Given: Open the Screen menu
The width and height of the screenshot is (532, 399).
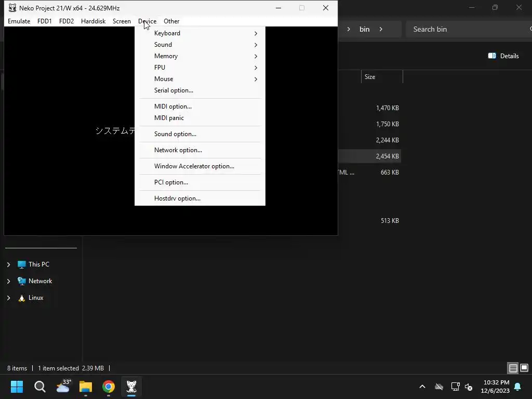Looking at the screenshot, I should 122,21.
